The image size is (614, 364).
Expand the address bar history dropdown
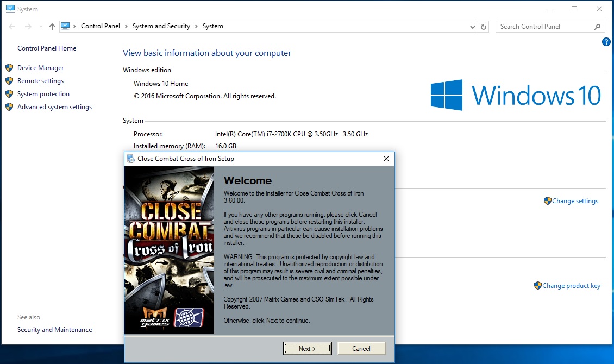click(x=473, y=27)
